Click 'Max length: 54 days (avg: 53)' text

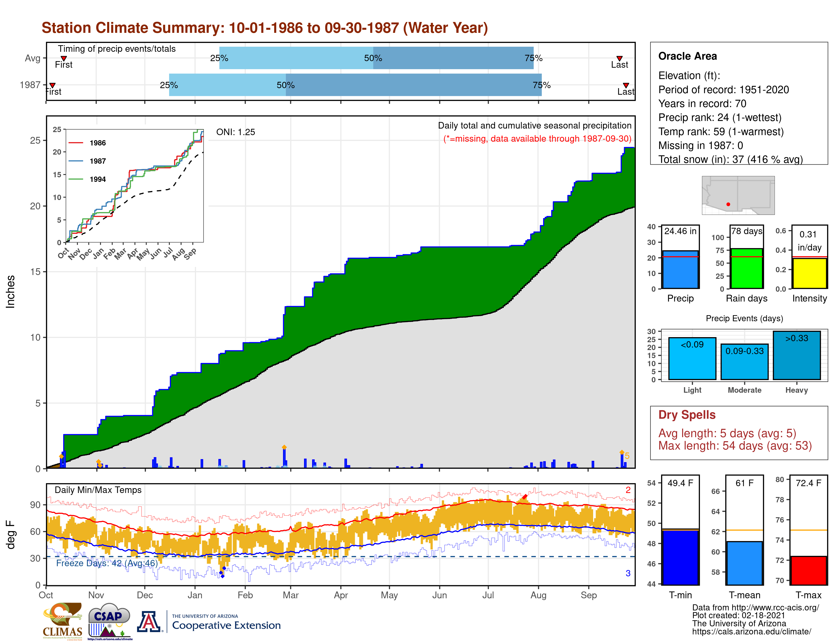(x=735, y=445)
